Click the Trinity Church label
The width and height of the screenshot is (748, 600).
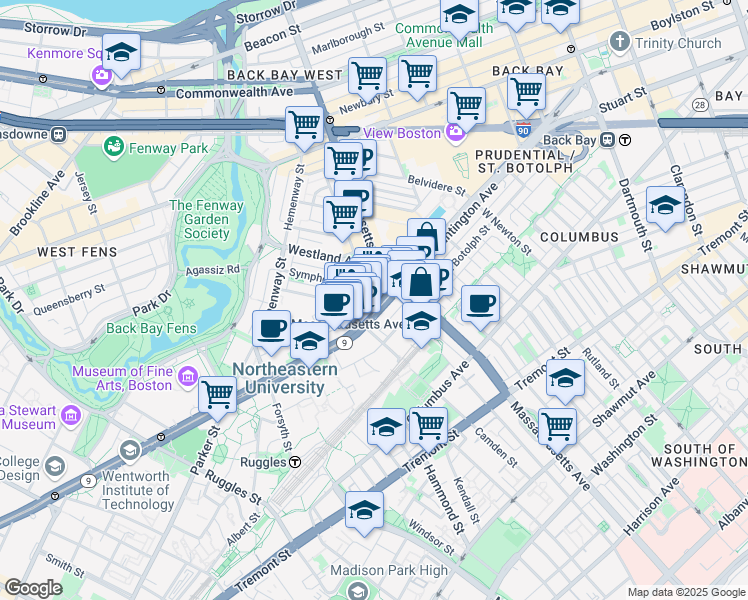[x=678, y=43]
